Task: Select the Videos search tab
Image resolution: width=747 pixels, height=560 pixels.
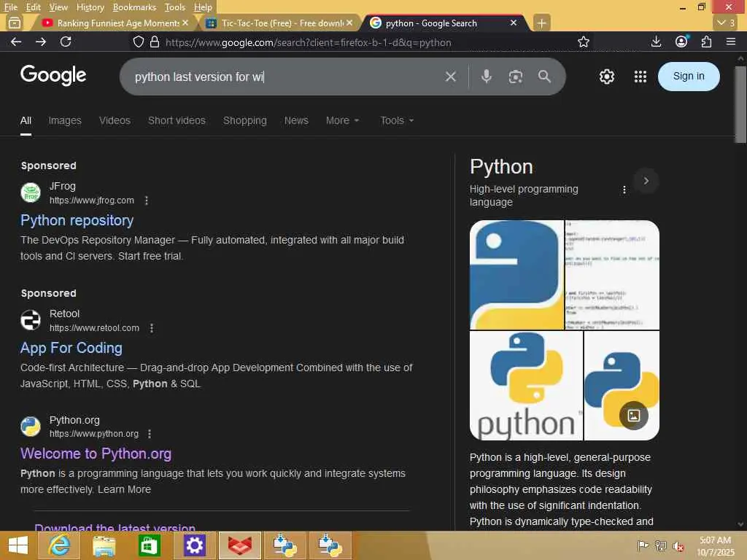Action: pyautogui.click(x=115, y=120)
